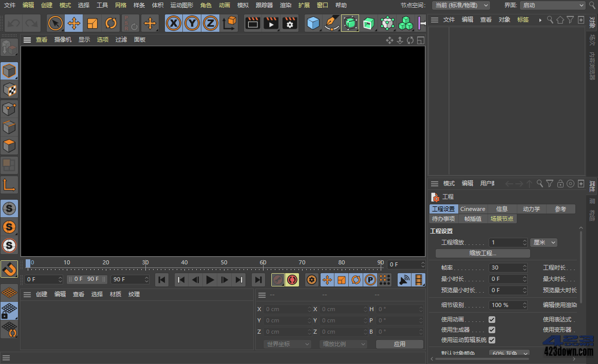The height and width of the screenshot is (364, 598).
Task: Render the active viewport
Action: [x=253, y=23]
